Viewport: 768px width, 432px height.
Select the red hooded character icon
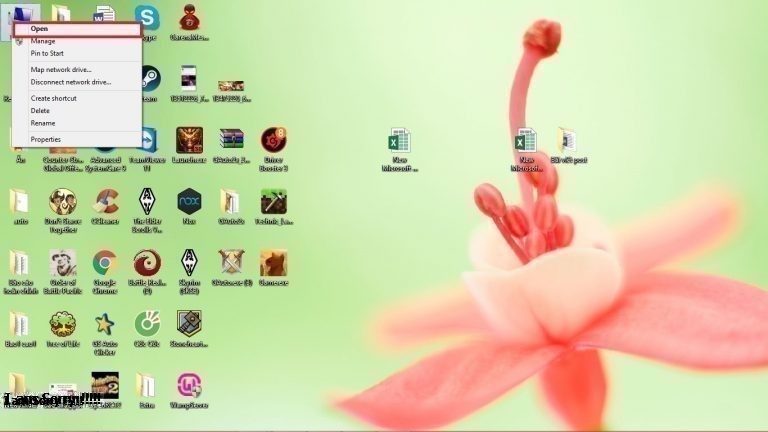click(189, 18)
